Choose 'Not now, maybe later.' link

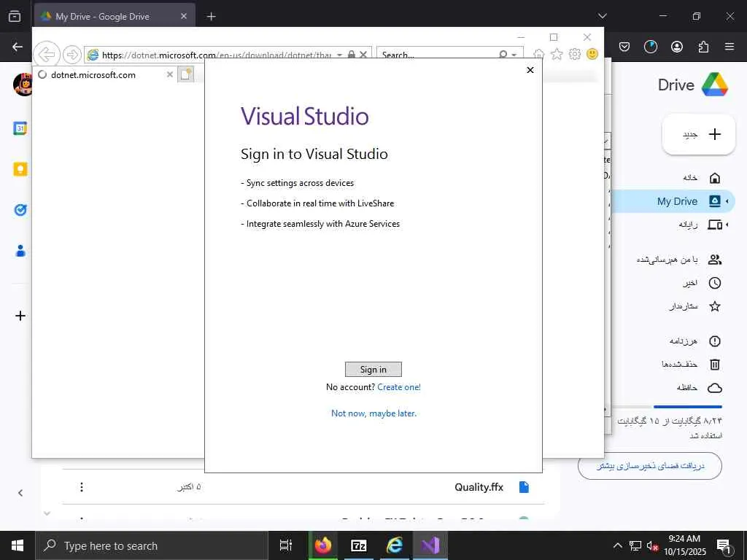(373, 413)
